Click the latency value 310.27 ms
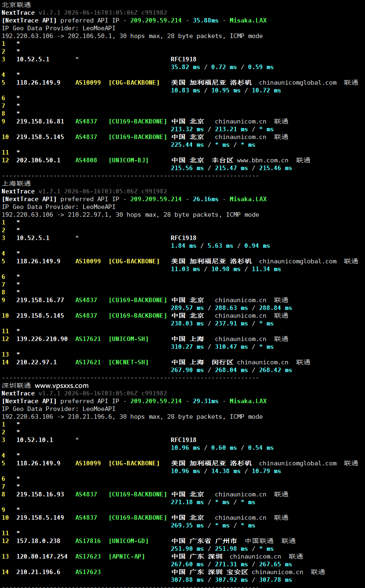365x588 pixels. (x=187, y=347)
